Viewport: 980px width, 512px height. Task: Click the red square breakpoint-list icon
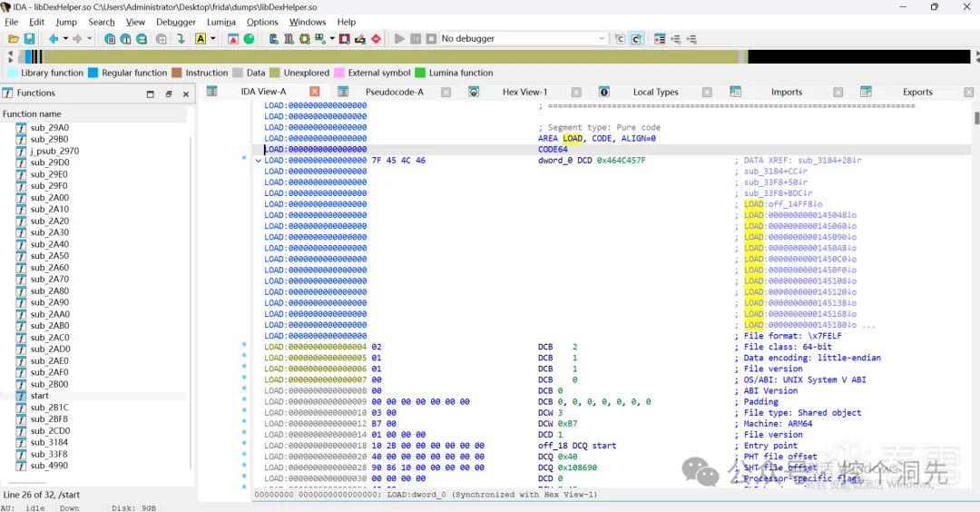(x=345, y=39)
